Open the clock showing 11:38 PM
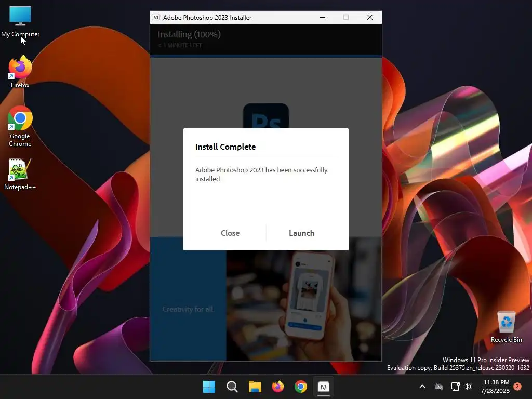This screenshot has height=399, width=532. tap(495, 387)
